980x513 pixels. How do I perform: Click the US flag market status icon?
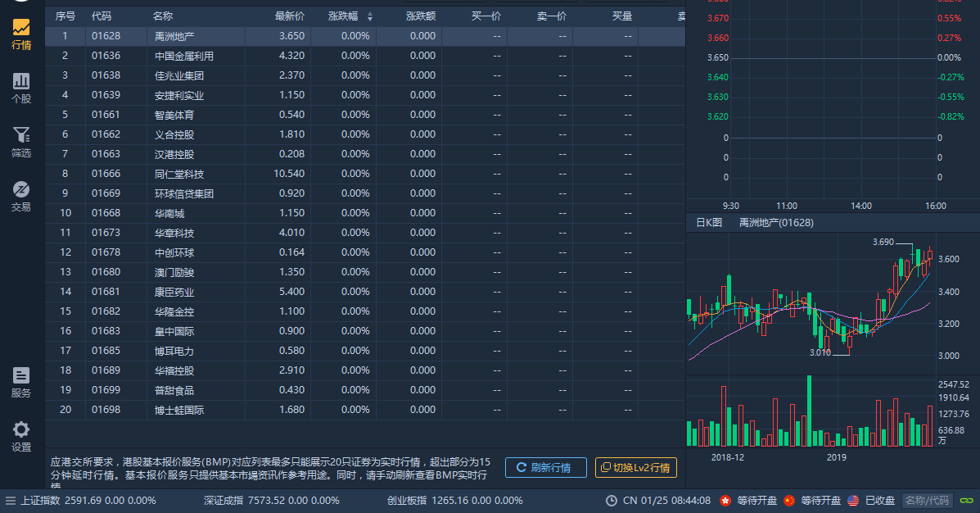[x=853, y=501]
